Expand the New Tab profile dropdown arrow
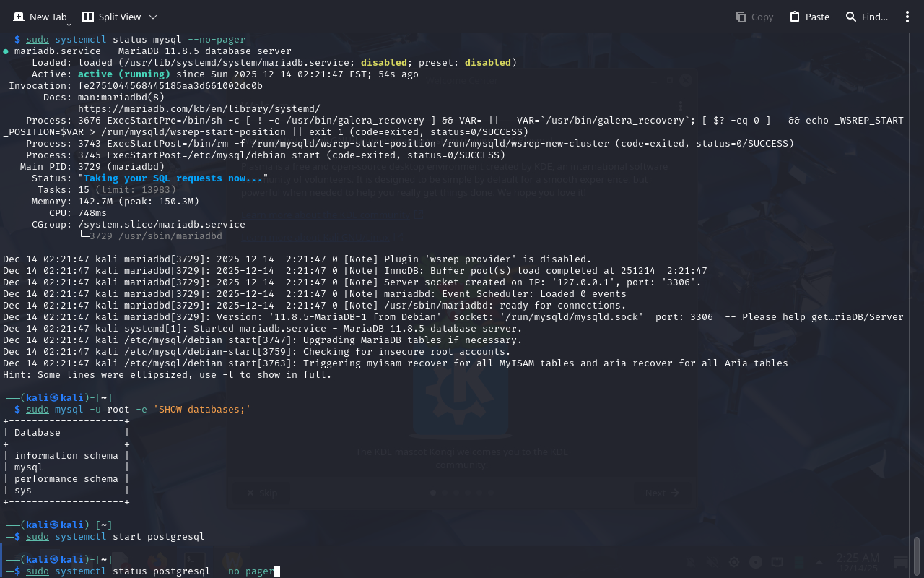The height and width of the screenshot is (578, 924). click(x=69, y=25)
